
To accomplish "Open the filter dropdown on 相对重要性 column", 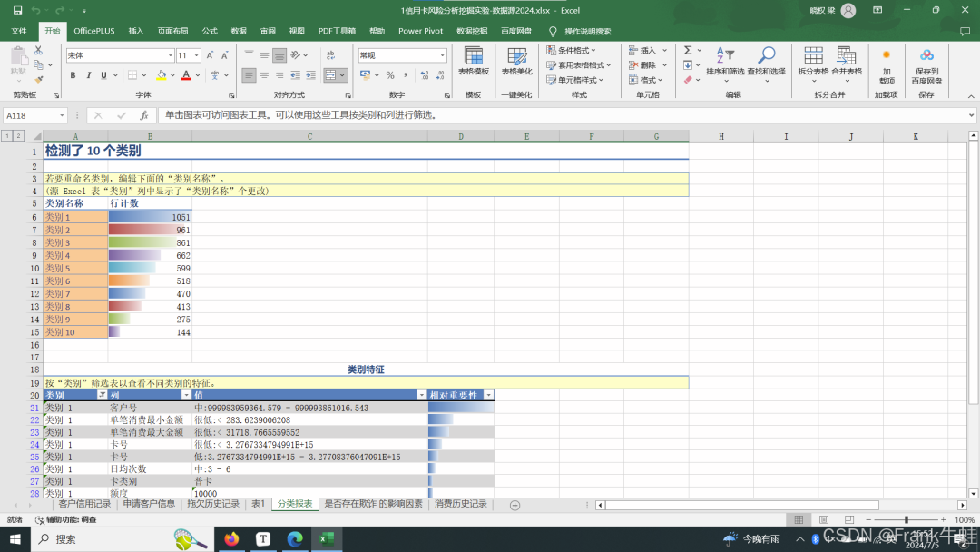I will [488, 395].
